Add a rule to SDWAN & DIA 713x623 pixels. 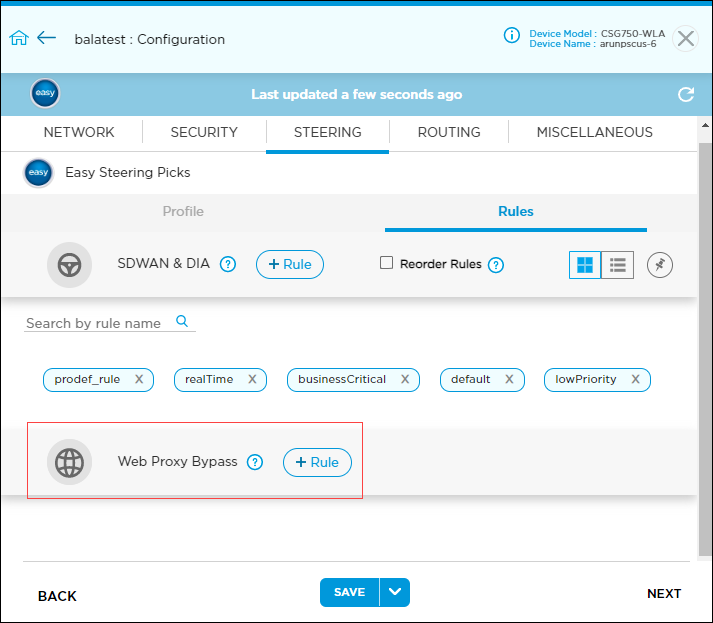point(290,265)
